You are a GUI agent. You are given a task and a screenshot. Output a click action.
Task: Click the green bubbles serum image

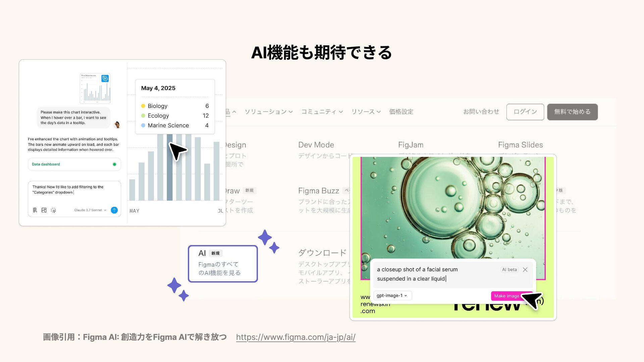click(453, 208)
